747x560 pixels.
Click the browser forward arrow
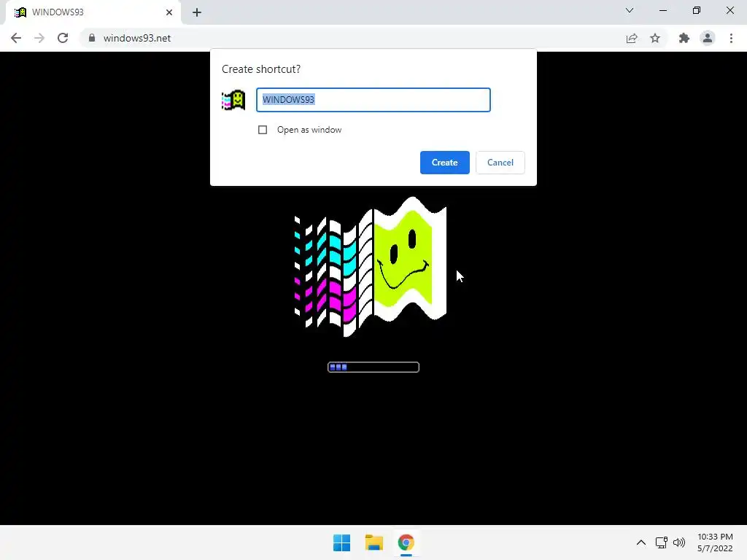point(39,38)
